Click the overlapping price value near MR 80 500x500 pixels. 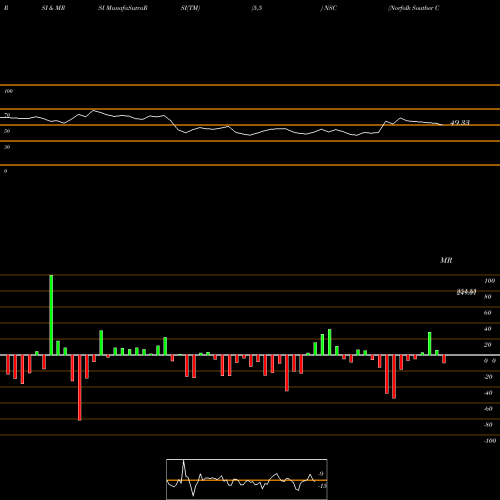[466, 292]
